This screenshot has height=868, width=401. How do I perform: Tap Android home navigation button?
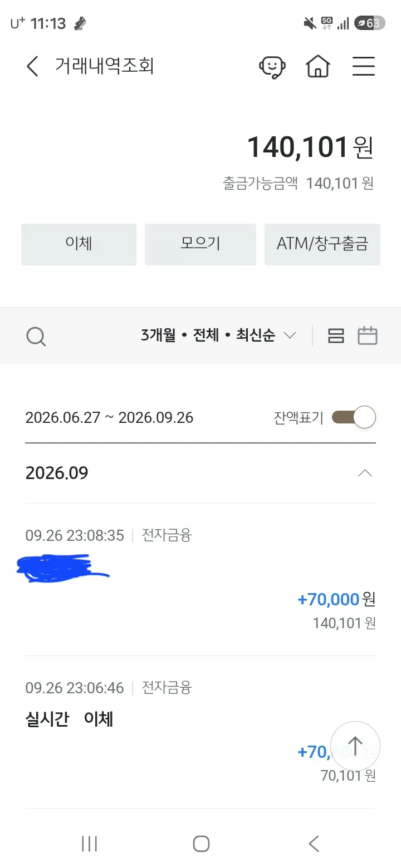pos(201,844)
